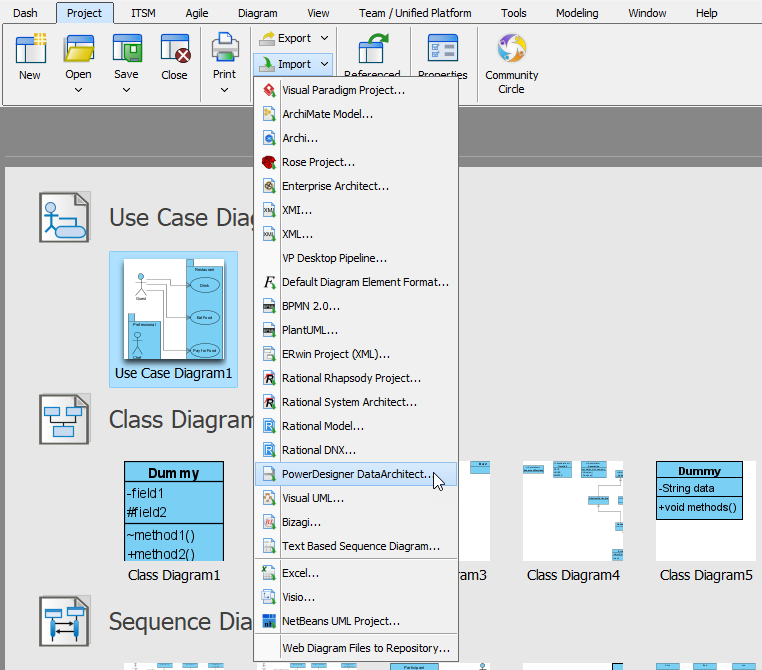Select BPMN 2.0... import entry
Viewport: 762px width, 670px height.
click(x=356, y=306)
